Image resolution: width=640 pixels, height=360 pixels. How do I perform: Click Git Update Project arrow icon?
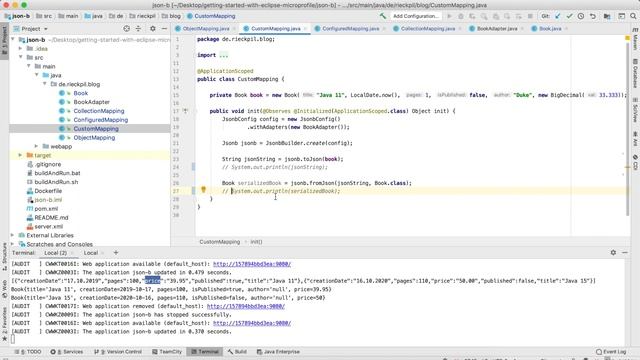(558, 16)
